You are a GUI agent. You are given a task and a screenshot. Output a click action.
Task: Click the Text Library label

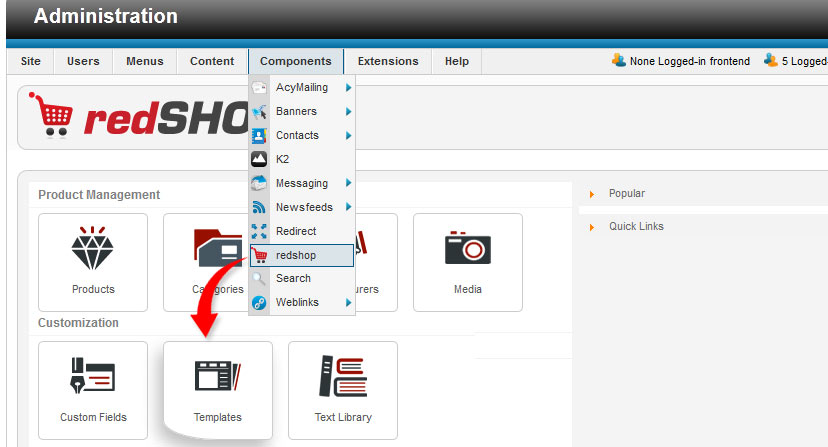(x=343, y=417)
